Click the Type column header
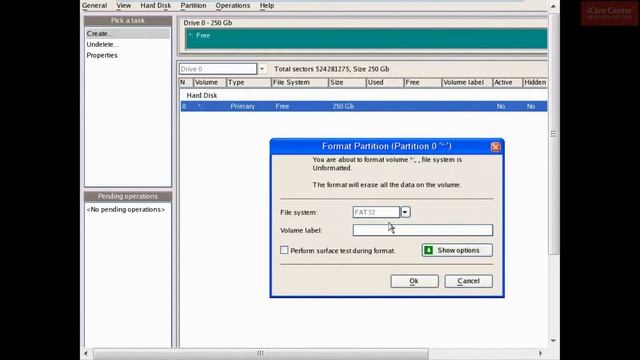Viewport: 640px width, 360px height. (249, 82)
